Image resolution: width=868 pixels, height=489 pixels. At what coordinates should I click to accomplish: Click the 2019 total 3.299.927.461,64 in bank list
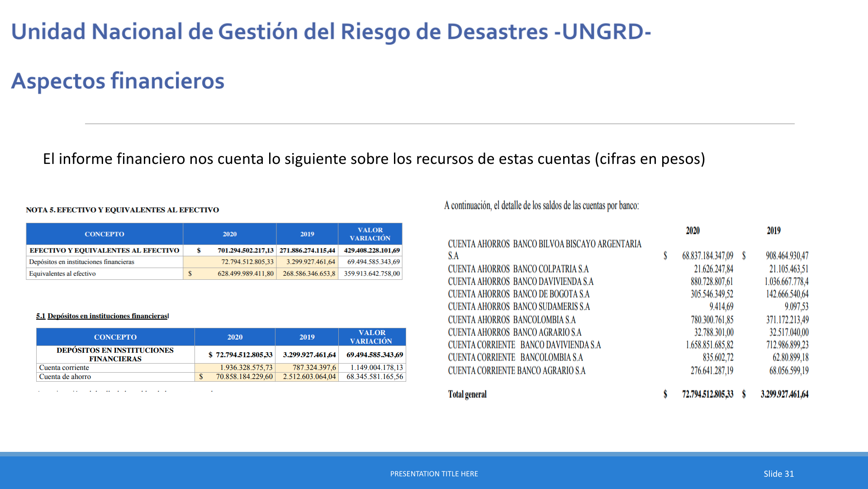785,394
